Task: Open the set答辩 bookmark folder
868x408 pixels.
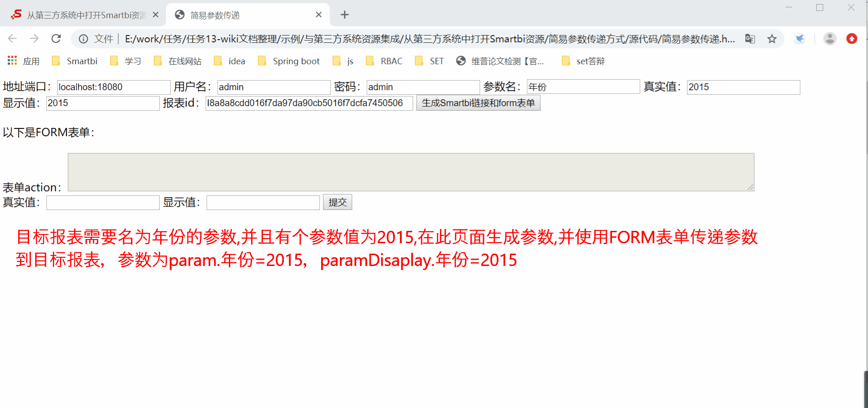Action: pyautogui.click(x=584, y=61)
